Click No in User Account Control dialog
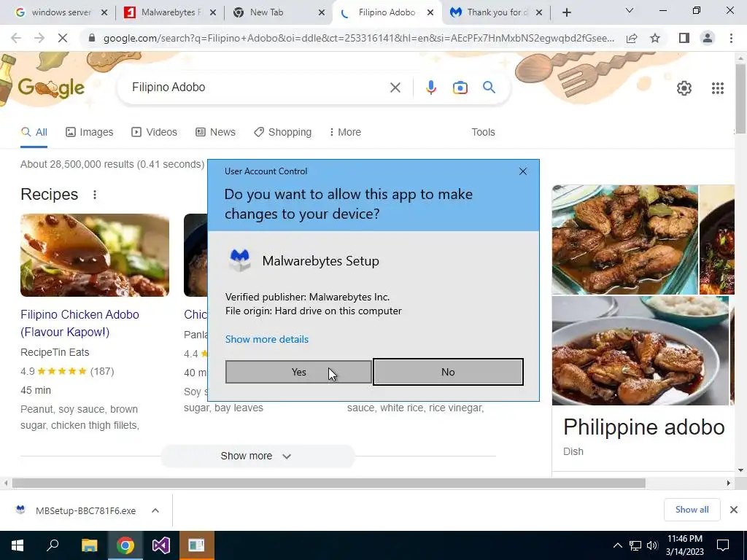The image size is (747, 560). point(448,372)
